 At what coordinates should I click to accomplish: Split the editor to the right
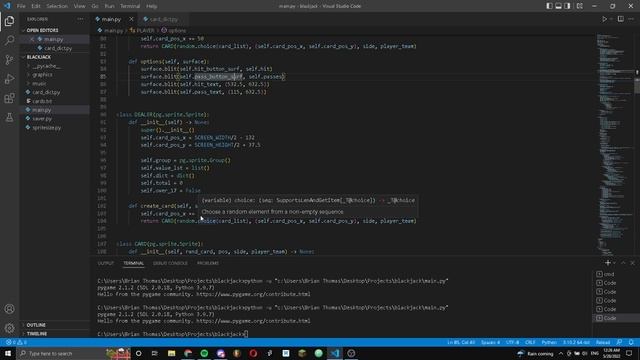pos(620,19)
